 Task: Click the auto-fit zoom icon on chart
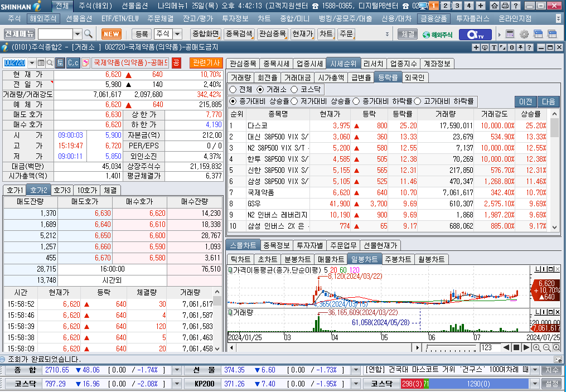point(557,347)
